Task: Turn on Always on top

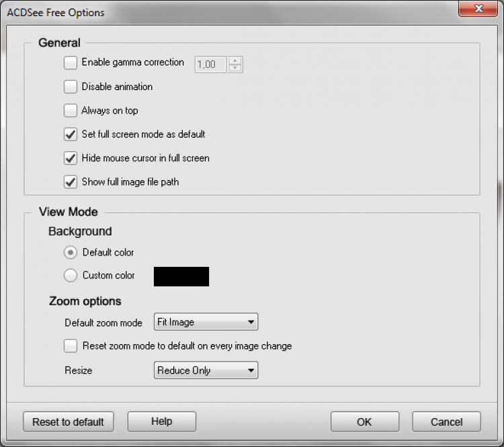Action: tap(70, 110)
